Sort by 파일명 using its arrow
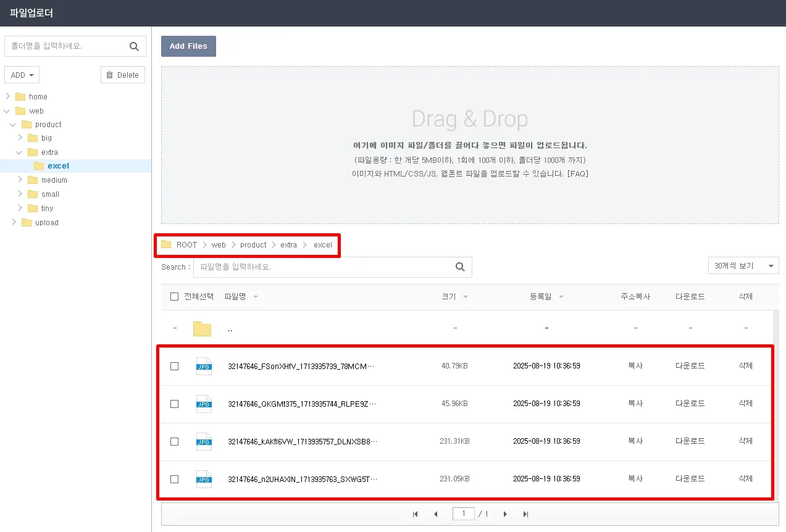This screenshot has height=532, width=786. [256, 297]
